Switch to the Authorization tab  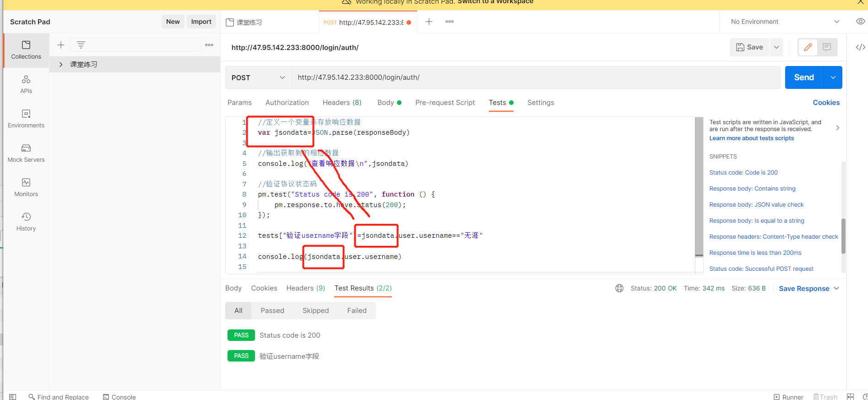287,103
